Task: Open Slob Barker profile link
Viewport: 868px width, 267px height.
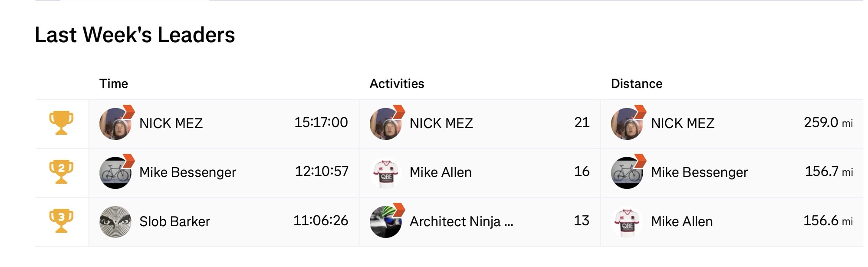Action: click(174, 221)
